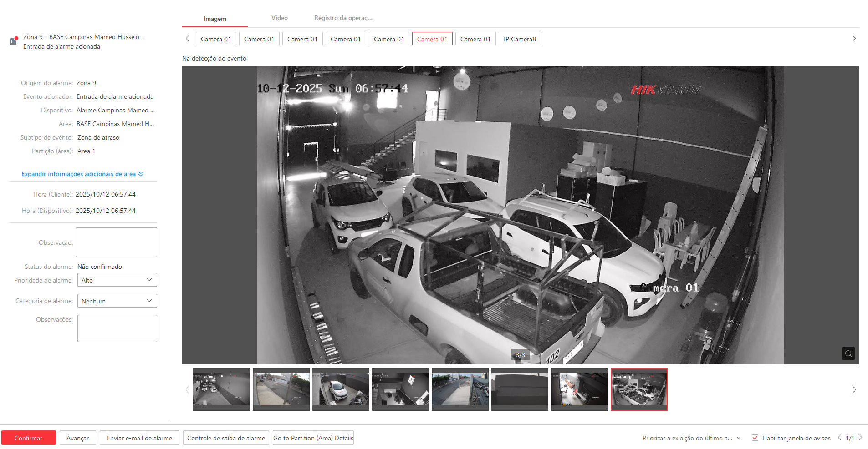Click the Observação text field
The height and width of the screenshot is (449, 868).
coord(116,242)
